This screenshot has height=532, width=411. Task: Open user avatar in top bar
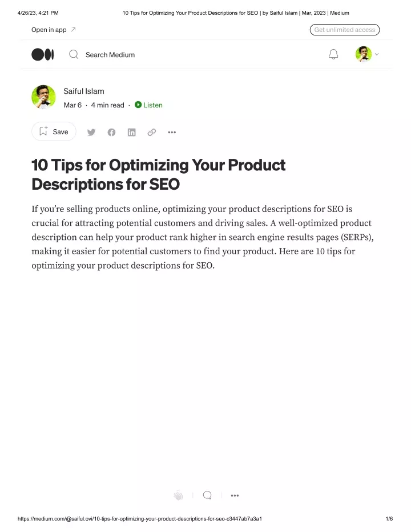[x=364, y=54]
